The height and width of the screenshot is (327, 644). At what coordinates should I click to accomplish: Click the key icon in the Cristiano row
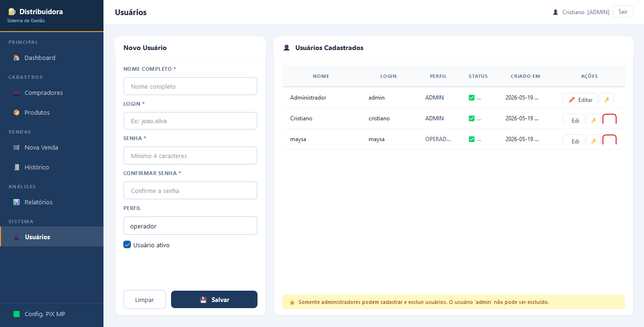[593, 120]
